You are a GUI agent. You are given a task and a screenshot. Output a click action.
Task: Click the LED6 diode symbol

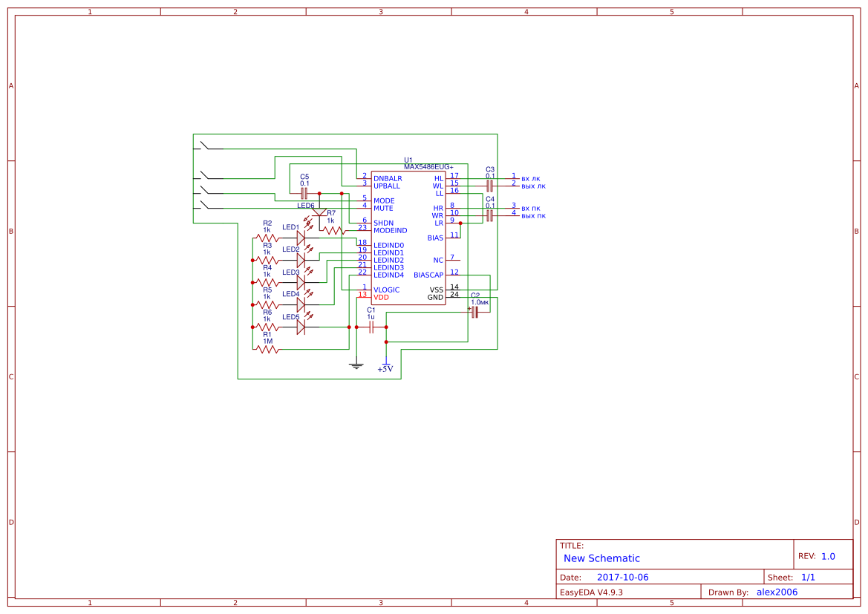319,214
